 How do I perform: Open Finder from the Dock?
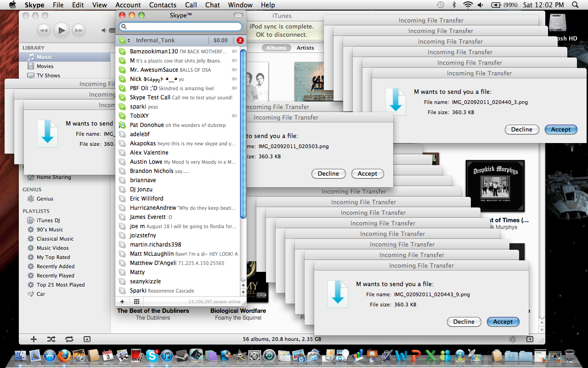(x=21, y=356)
